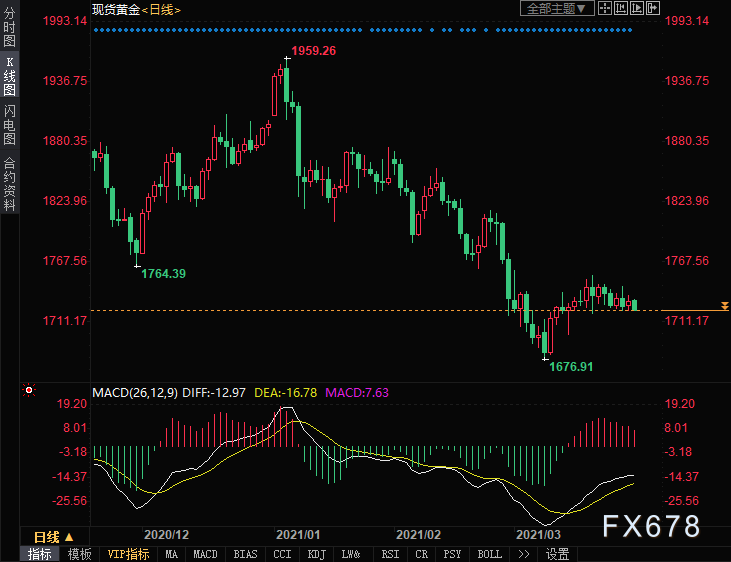
Task: Click the shrink-chart axis icon
Action: point(621,8)
